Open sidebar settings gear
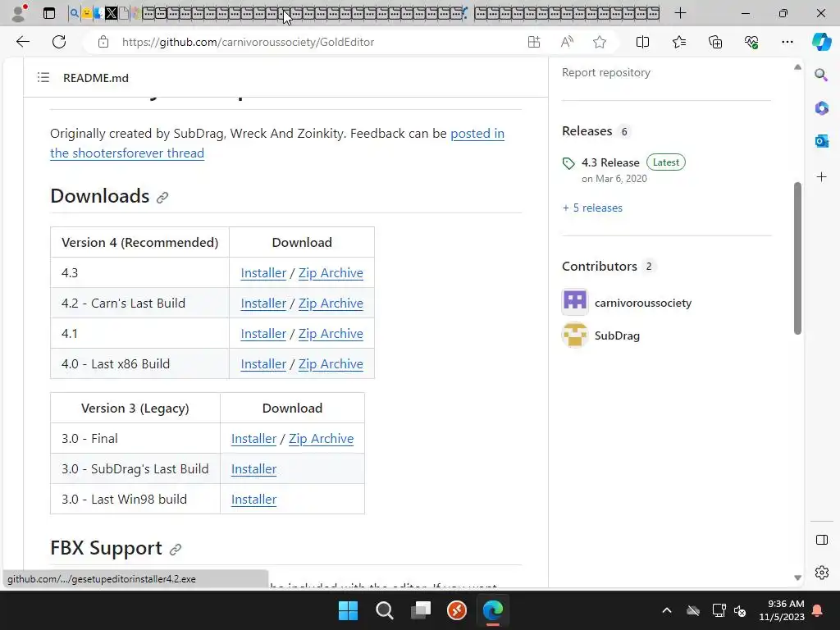The image size is (840, 630). 821,573
